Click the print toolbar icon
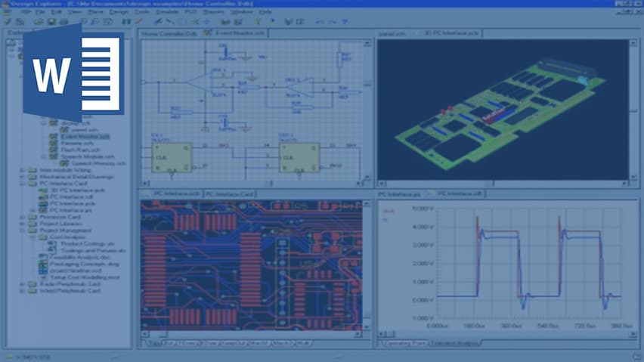 coord(63,22)
